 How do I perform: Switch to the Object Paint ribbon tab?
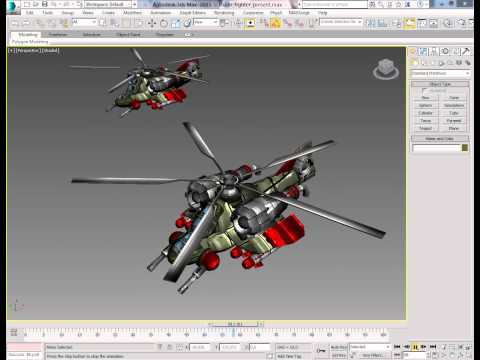click(128, 34)
